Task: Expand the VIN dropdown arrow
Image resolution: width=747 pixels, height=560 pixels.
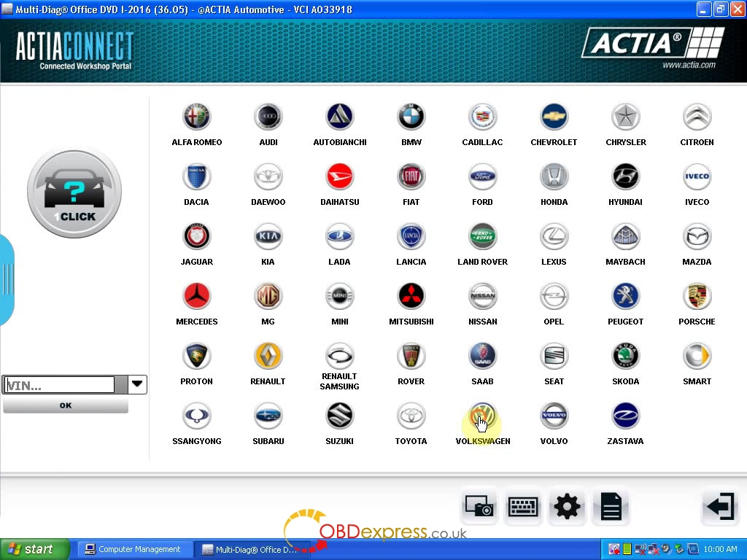Action: 137,384
